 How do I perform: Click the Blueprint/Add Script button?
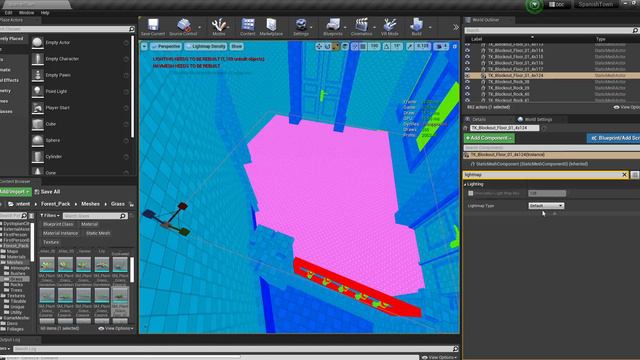tap(613, 138)
